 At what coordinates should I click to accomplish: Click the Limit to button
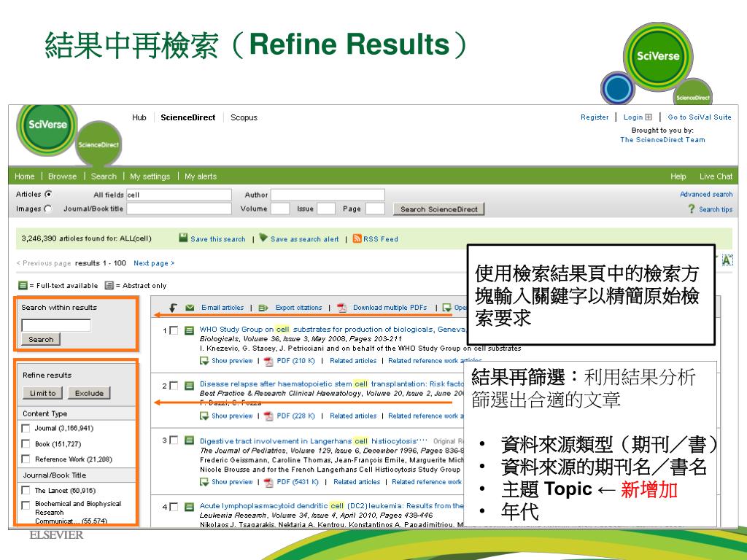[42, 393]
